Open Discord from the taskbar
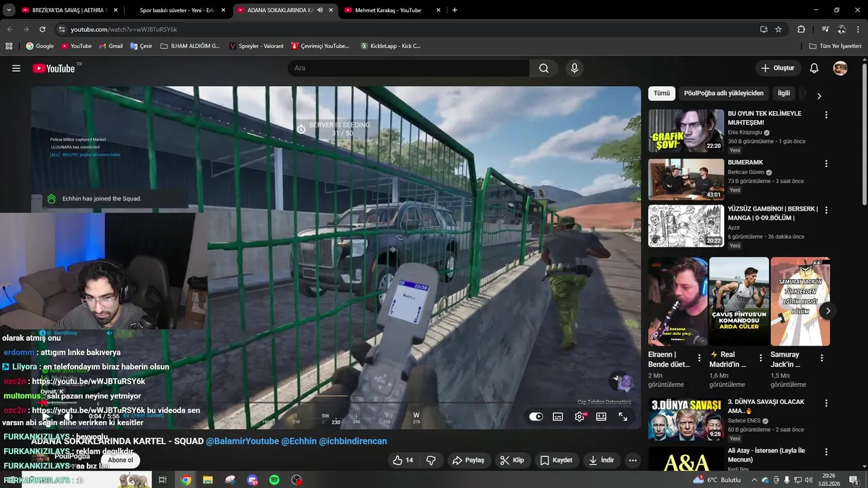This screenshot has width=868, height=488. click(252, 480)
